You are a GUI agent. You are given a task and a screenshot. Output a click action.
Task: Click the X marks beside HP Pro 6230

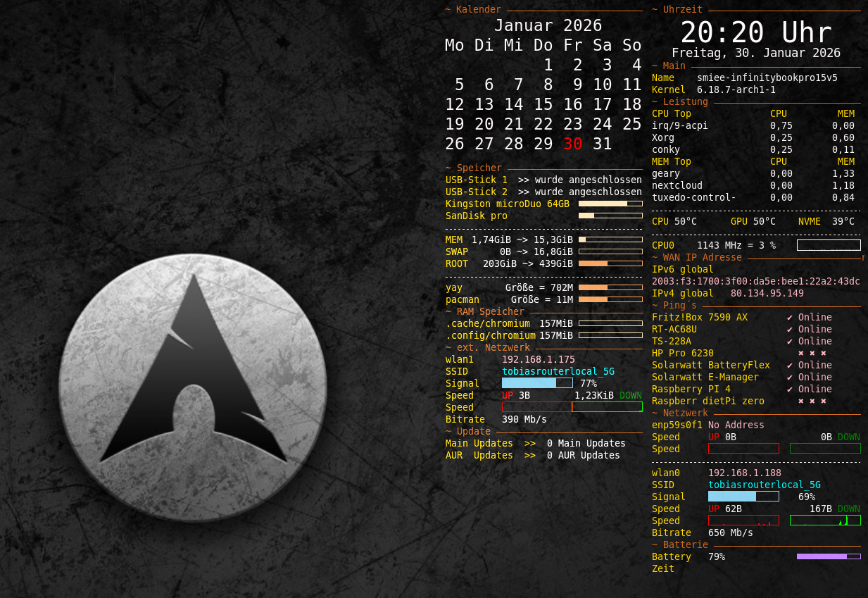(x=812, y=354)
